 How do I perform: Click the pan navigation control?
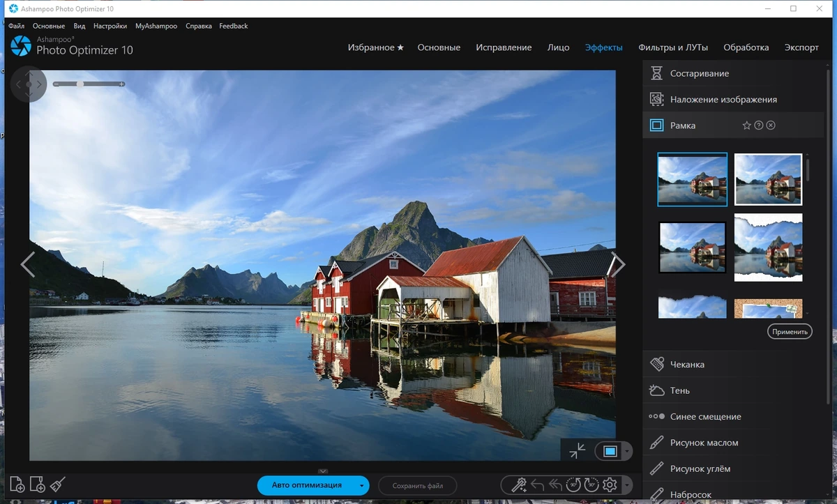(x=29, y=84)
